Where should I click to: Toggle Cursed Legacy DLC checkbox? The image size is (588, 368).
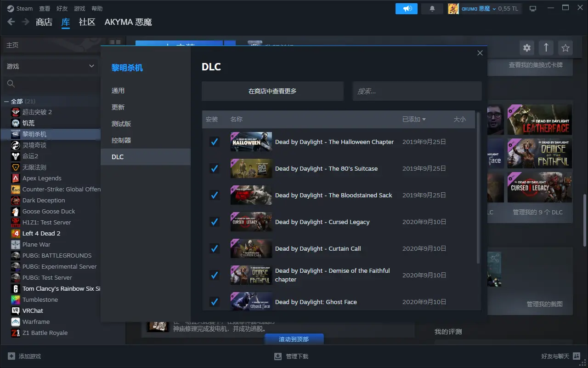pos(214,222)
